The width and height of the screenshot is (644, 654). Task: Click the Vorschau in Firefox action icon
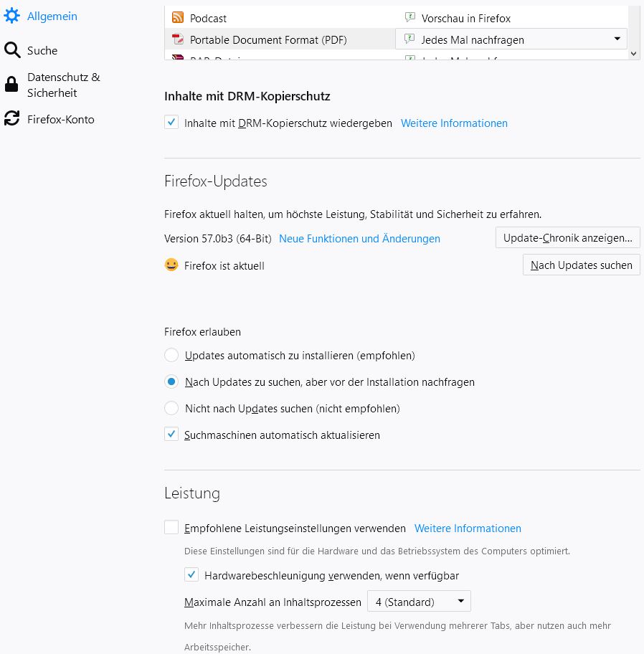tap(410, 17)
